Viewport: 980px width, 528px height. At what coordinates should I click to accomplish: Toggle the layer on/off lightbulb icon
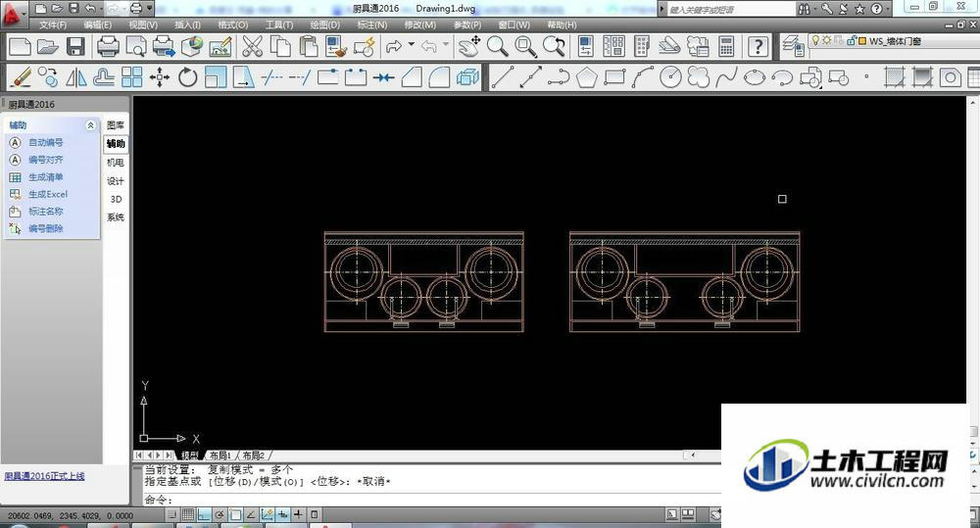(815, 40)
